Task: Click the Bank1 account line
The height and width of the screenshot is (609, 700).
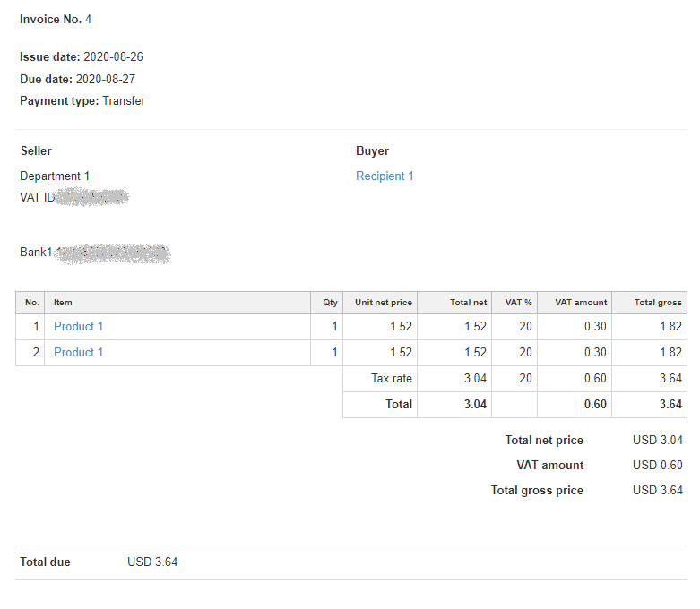Action: point(95,253)
